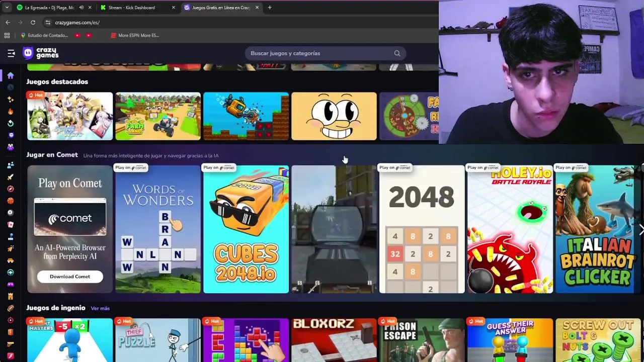Image resolution: width=644 pixels, height=362 pixels.
Task: Open the Farm Land game thumbnail
Action: (x=158, y=116)
